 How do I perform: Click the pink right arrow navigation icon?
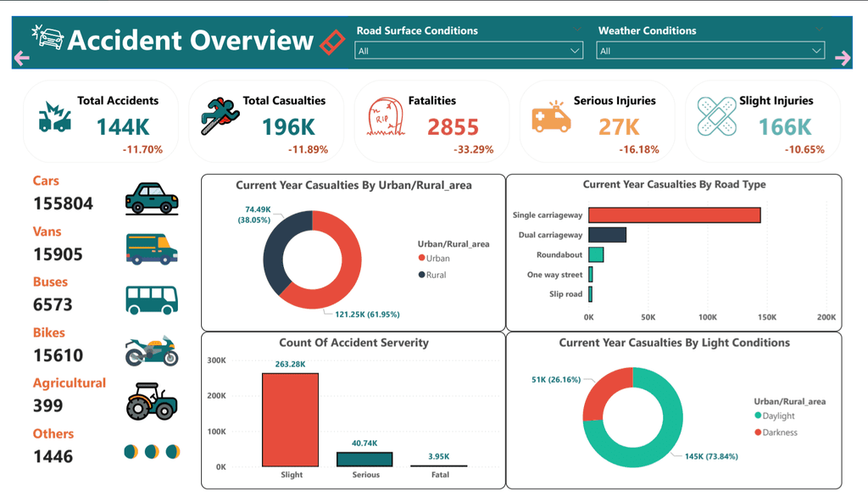(x=843, y=58)
